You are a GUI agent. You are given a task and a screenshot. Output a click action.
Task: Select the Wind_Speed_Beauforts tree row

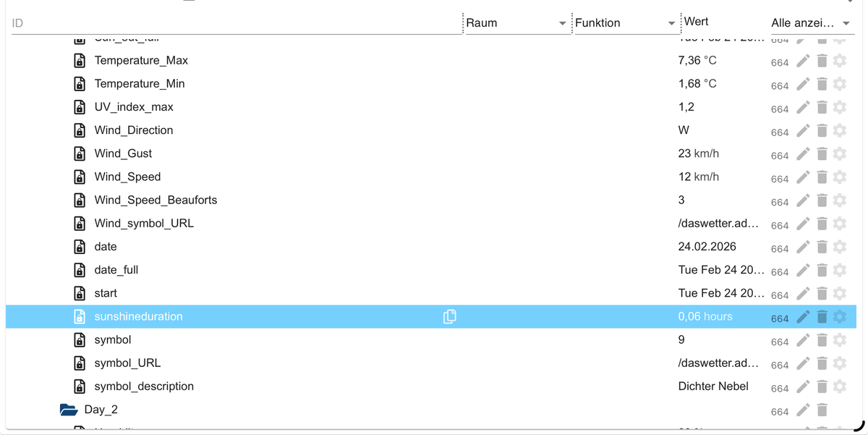point(156,200)
